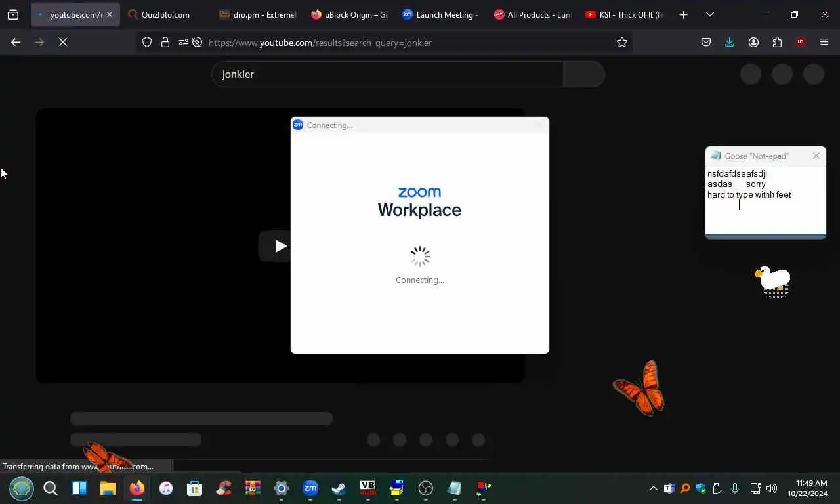
Task: Click inside the Goose Not-epad text area
Action: pyautogui.click(x=765, y=200)
